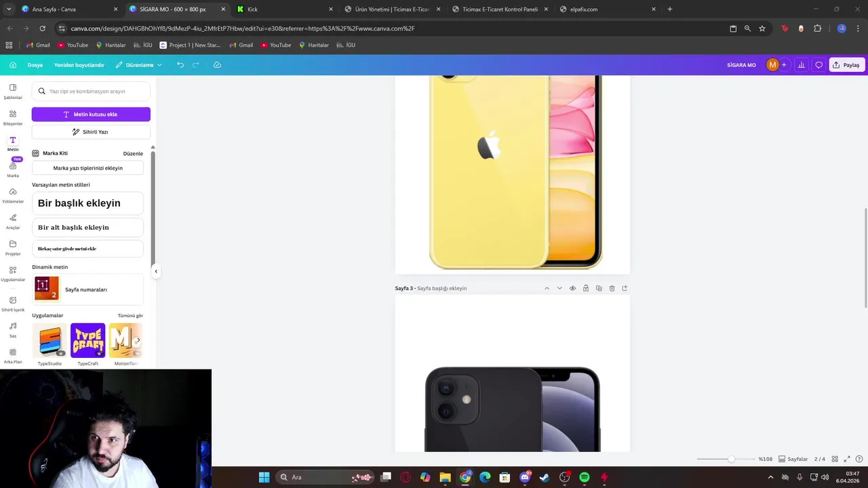Insert Sayfa numaraları dynamic text
The image size is (868, 488).
[88, 289]
